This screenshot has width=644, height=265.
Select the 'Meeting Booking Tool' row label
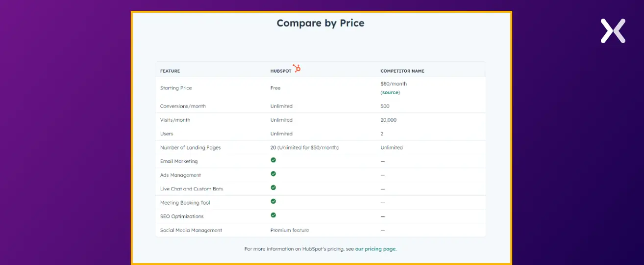pyautogui.click(x=185, y=203)
